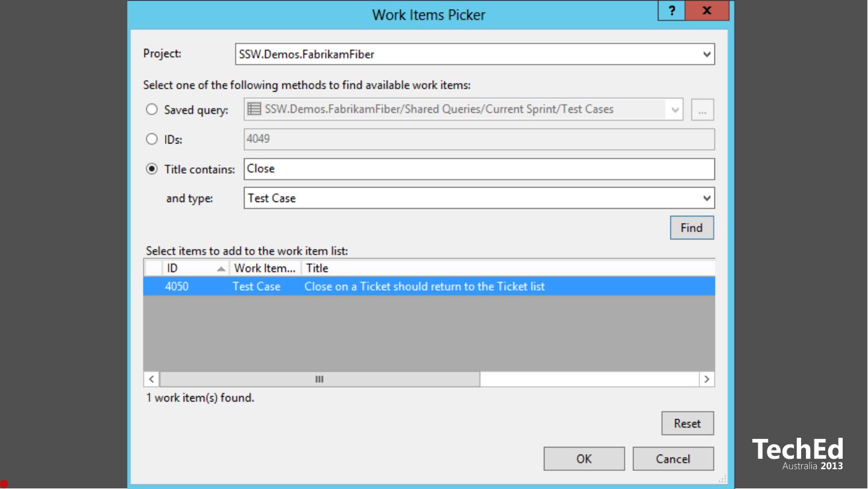Click the Find button
868x489 pixels.
tap(692, 228)
